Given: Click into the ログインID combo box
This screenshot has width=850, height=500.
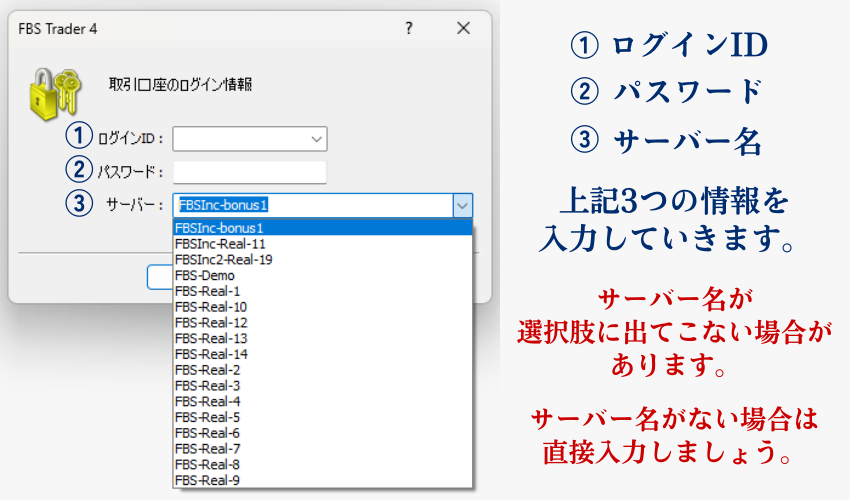Looking at the screenshot, I should click(250, 139).
